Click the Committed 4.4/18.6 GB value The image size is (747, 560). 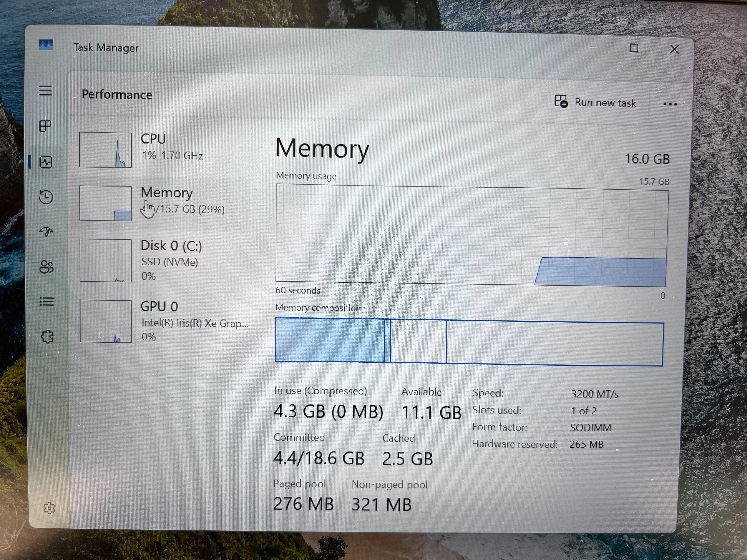click(x=319, y=458)
